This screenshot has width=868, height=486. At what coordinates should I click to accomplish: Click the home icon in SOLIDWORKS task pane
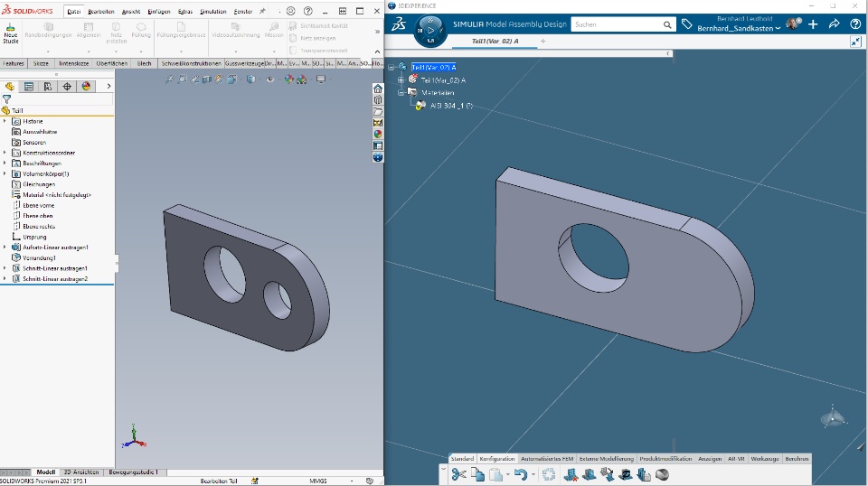378,89
